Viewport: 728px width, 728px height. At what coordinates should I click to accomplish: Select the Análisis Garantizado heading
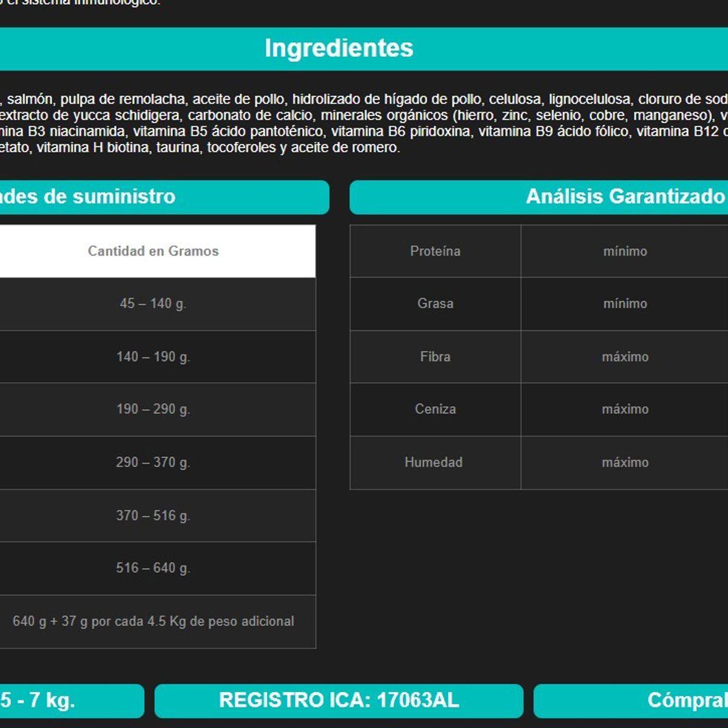pos(625,197)
